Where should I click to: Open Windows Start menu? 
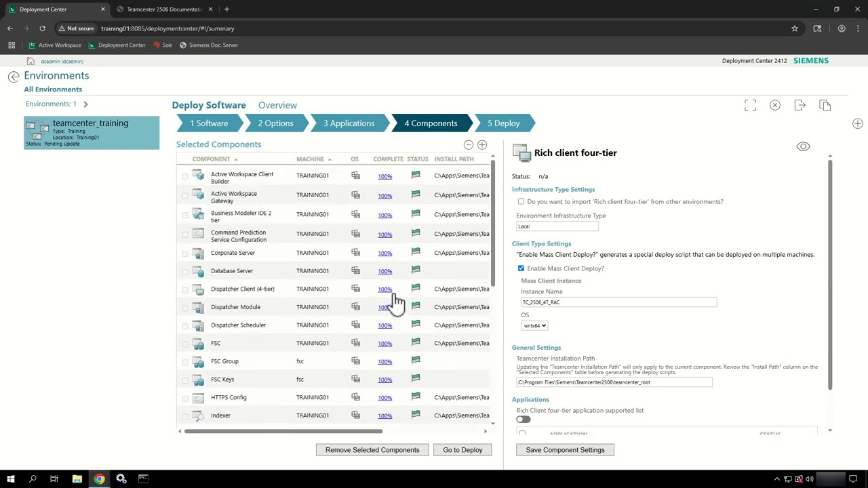pos(10,479)
